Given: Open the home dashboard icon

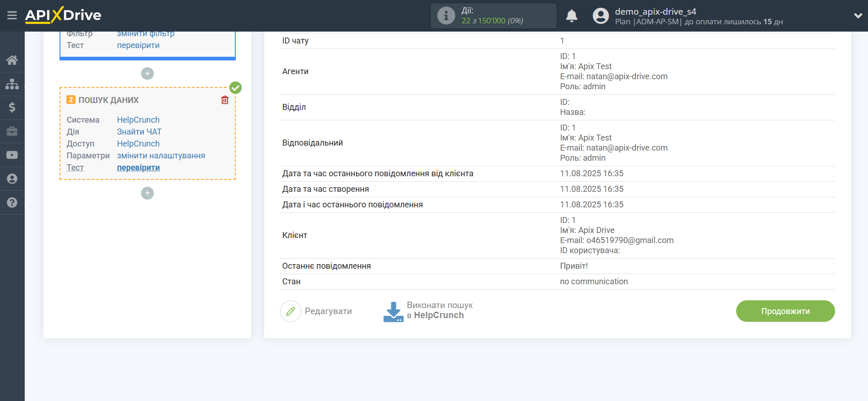Looking at the screenshot, I should point(12,60).
